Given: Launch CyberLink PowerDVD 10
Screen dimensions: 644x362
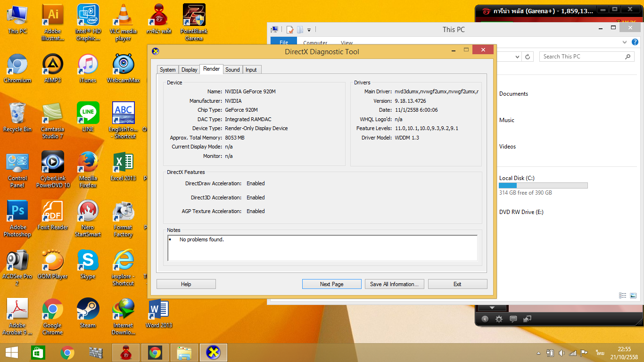Looking at the screenshot, I should (x=53, y=169).
